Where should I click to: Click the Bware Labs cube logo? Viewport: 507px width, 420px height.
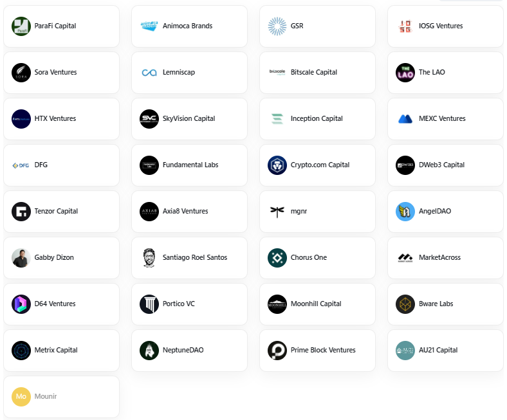[x=405, y=304]
